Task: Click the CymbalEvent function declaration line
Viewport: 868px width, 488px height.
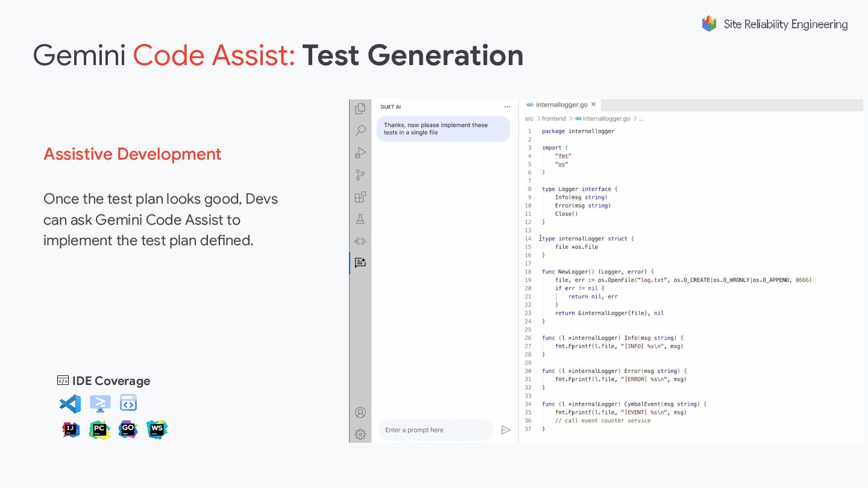Action: coord(624,404)
